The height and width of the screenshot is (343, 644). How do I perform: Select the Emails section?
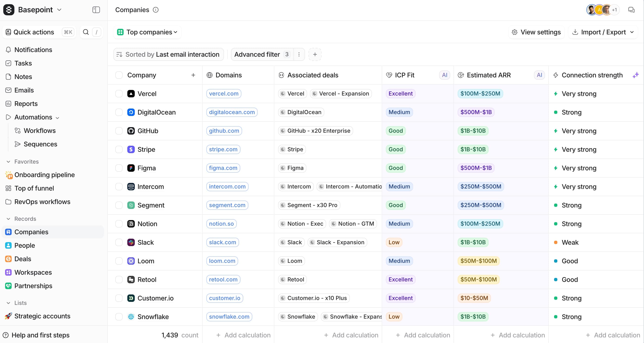pyautogui.click(x=24, y=90)
